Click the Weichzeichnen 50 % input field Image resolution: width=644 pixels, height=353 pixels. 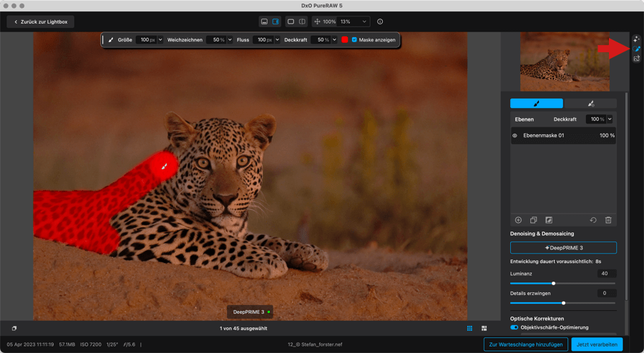[216, 40]
